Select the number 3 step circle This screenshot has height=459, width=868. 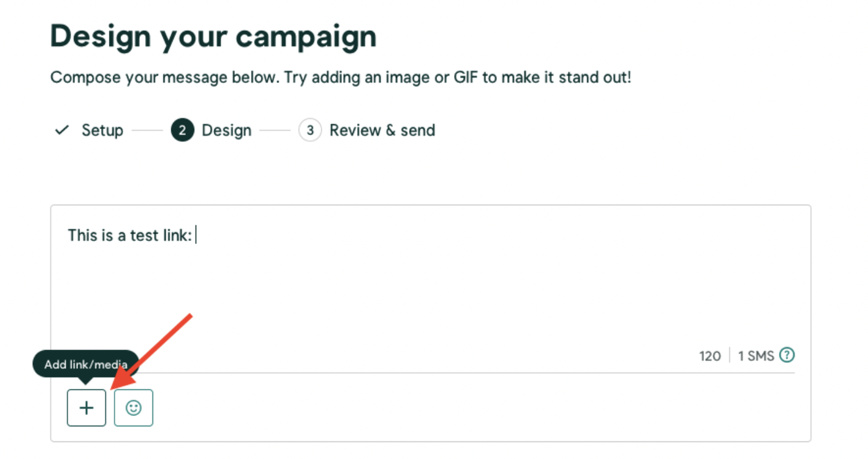point(310,130)
